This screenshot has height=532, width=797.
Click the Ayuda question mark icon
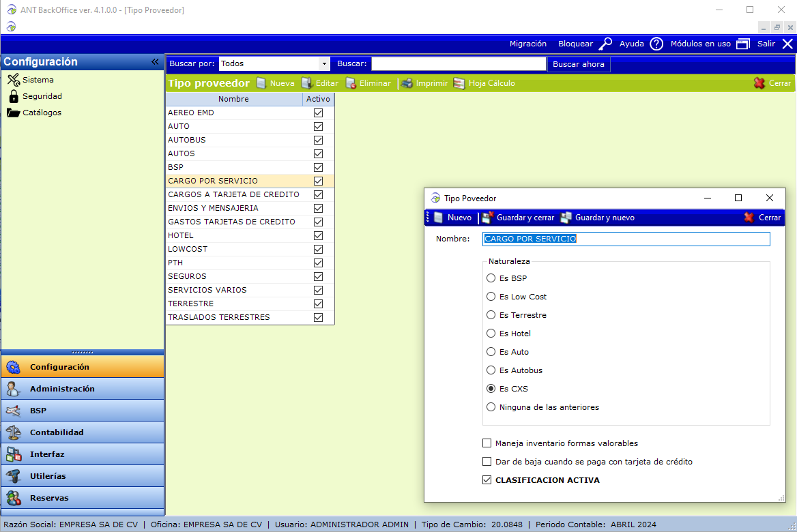click(x=656, y=44)
